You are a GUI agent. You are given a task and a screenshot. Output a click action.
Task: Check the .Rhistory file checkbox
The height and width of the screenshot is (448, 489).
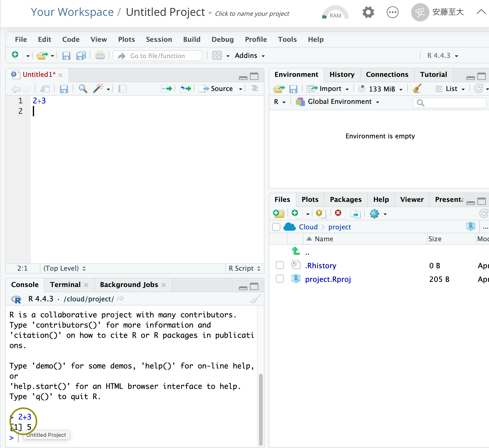pos(280,265)
